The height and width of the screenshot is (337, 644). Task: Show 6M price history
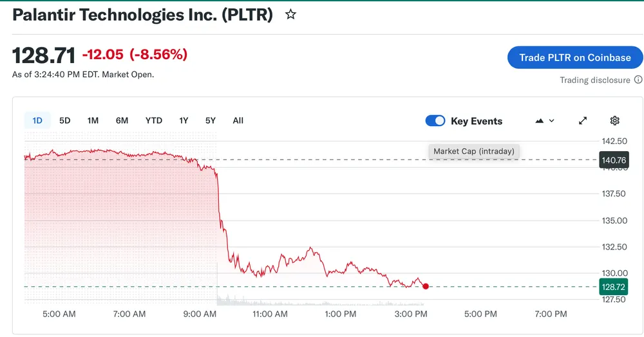point(122,120)
